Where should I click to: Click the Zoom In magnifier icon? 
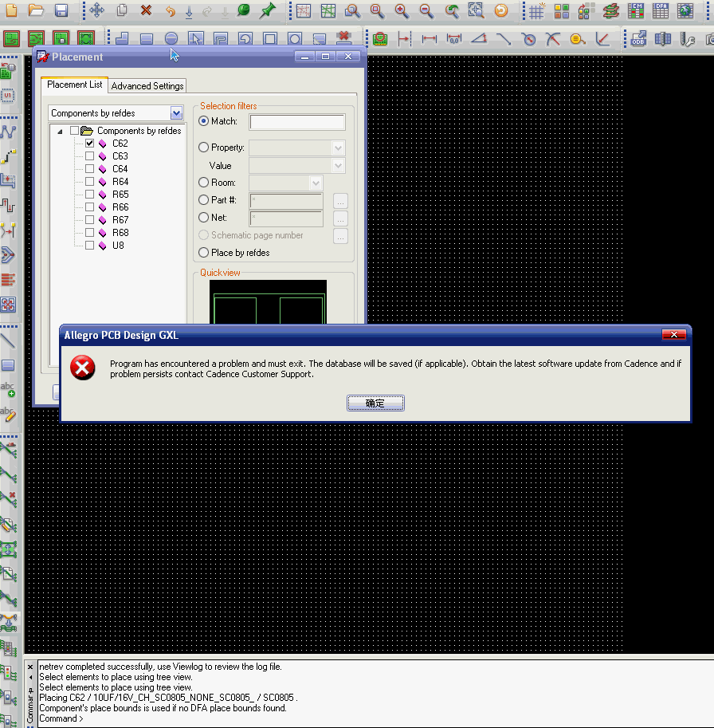(402, 10)
